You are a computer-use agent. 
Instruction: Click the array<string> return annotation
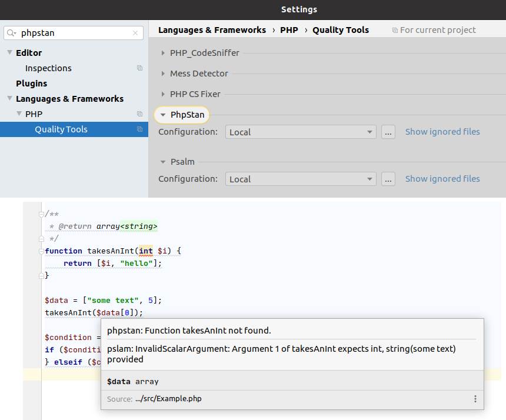[127, 226]
